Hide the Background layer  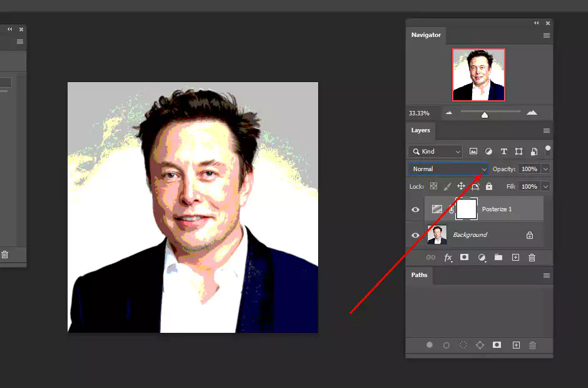pos(415,235)
